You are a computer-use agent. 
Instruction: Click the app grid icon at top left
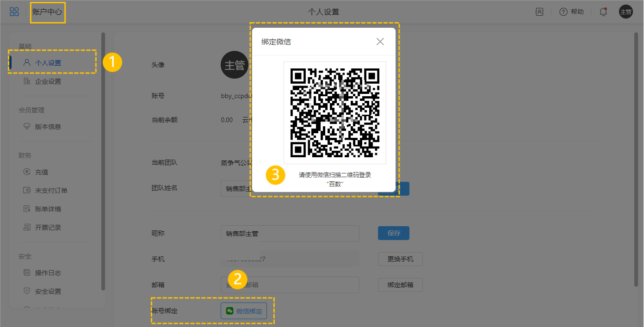(x=14, y=12)
